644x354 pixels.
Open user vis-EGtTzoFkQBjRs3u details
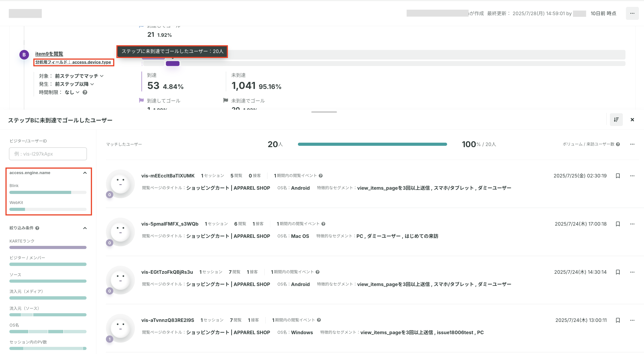point(167,272)
